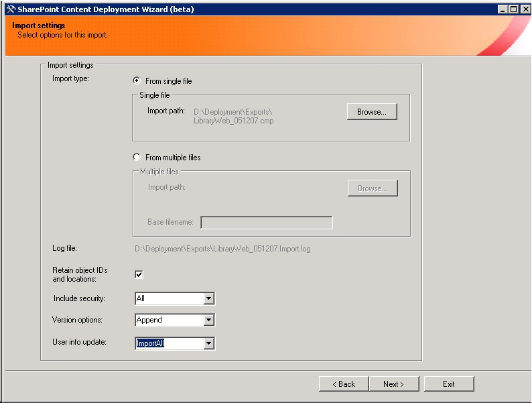Click disabled Browse button in Multiple files group

373,188
